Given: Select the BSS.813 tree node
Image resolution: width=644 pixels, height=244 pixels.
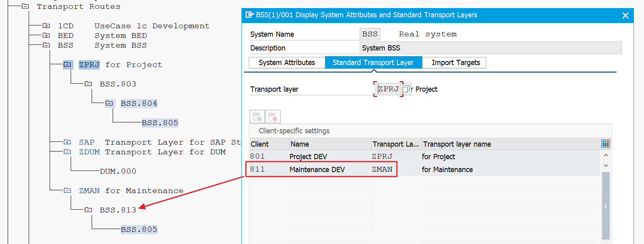Looking at the screenshot, I should click(x=118, y=210).
